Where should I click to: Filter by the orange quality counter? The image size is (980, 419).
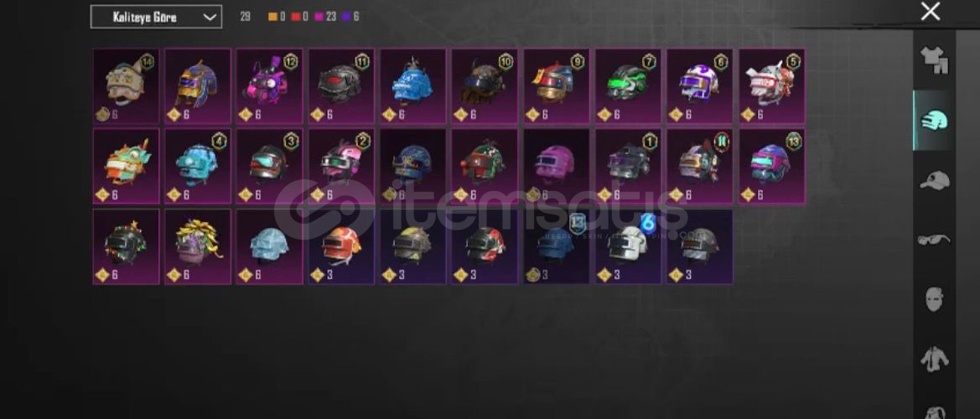point(277,17)
